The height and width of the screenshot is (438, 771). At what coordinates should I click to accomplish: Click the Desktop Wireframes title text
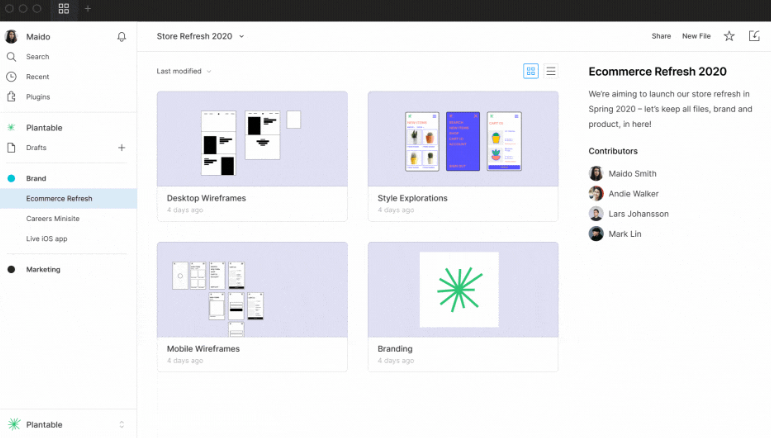pos(206,198)
